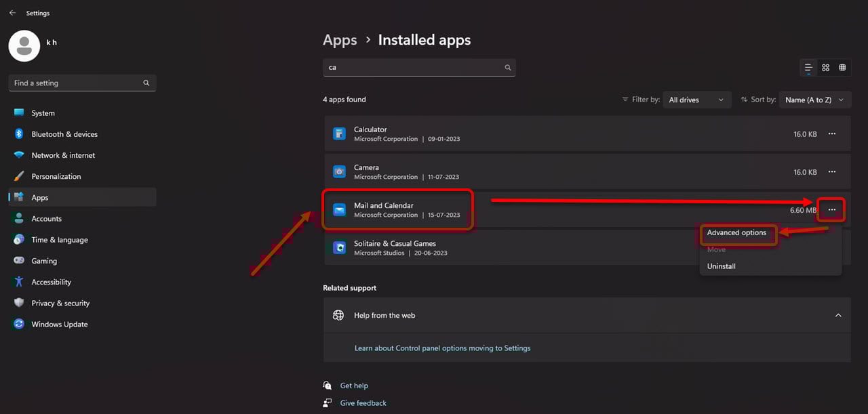Open the Sort by Name dropdown

pos(814,100)
